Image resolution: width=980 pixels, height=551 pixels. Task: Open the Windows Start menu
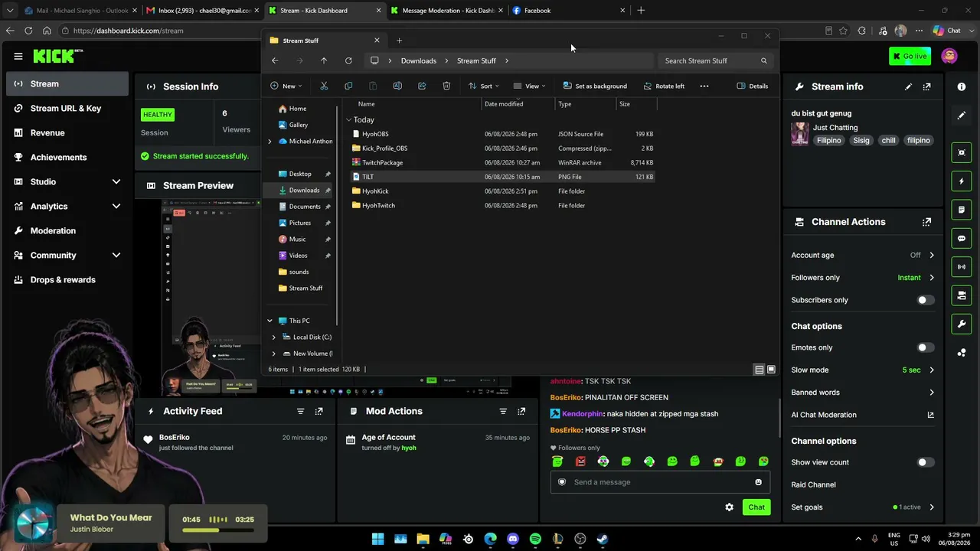[x=377, y=539]
